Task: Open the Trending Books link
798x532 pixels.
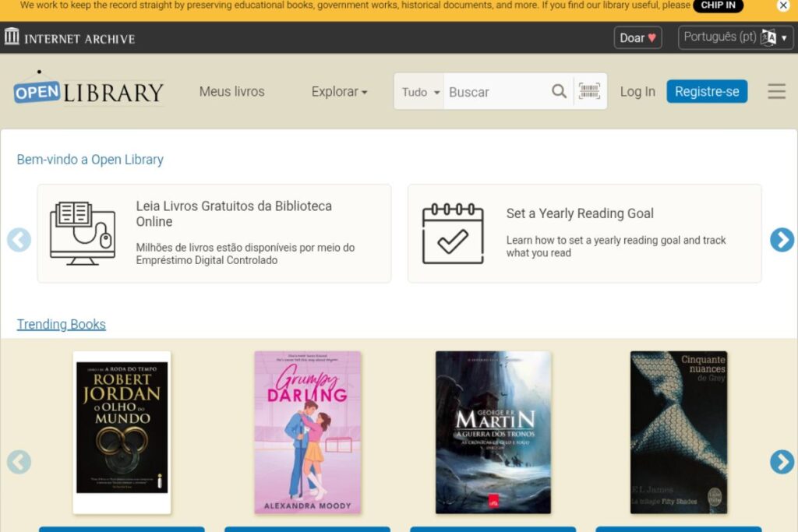Action: (62, 325)
